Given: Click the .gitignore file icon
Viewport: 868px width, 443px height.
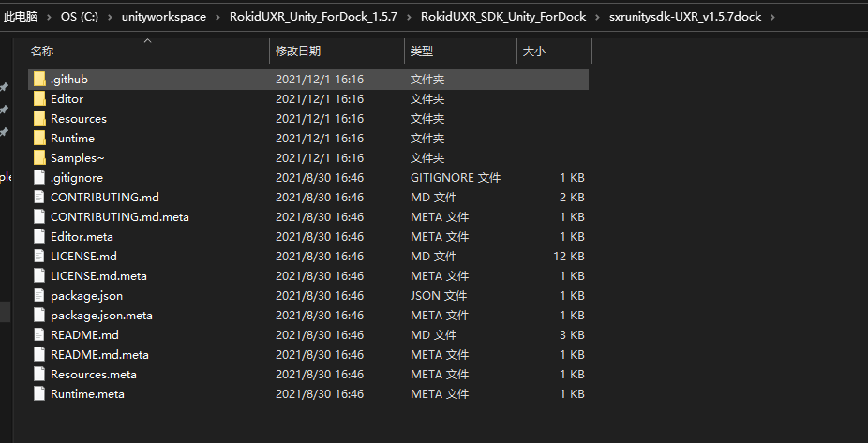Looking at the screenshot, I should tap(38, 178).
